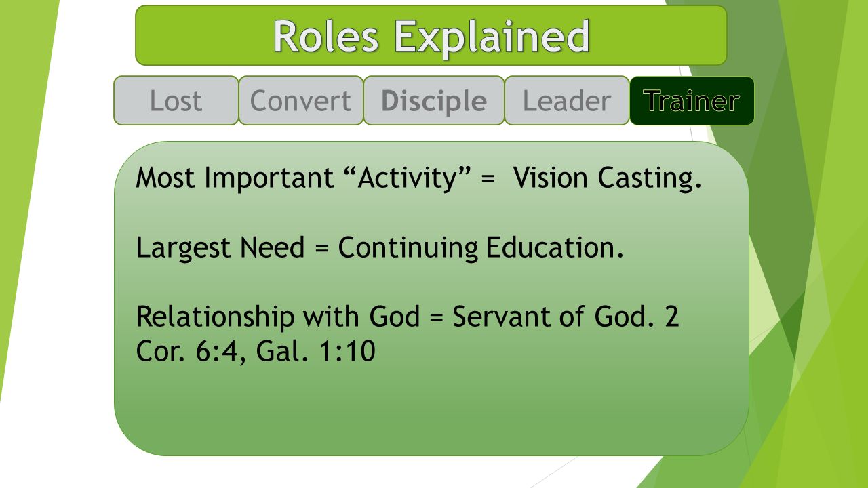Open the Disciple role tab

[x=434, y=100]
